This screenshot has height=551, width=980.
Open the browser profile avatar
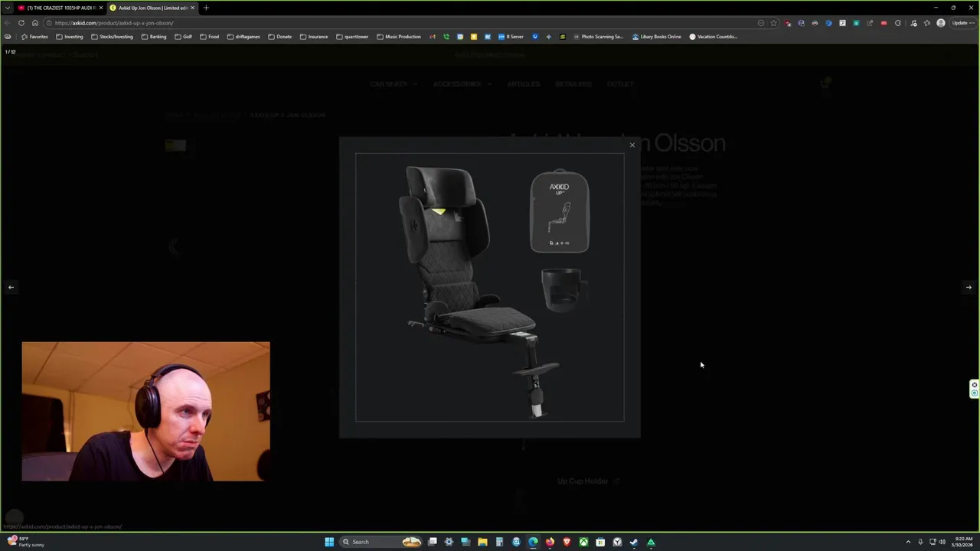click(x=941, y=23)
